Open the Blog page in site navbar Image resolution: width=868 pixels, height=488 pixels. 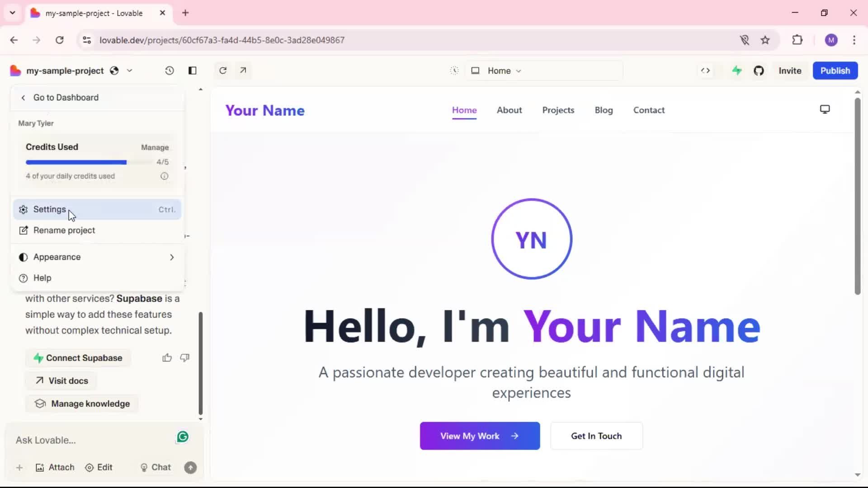pyautogui.click(x=604, y=110)
